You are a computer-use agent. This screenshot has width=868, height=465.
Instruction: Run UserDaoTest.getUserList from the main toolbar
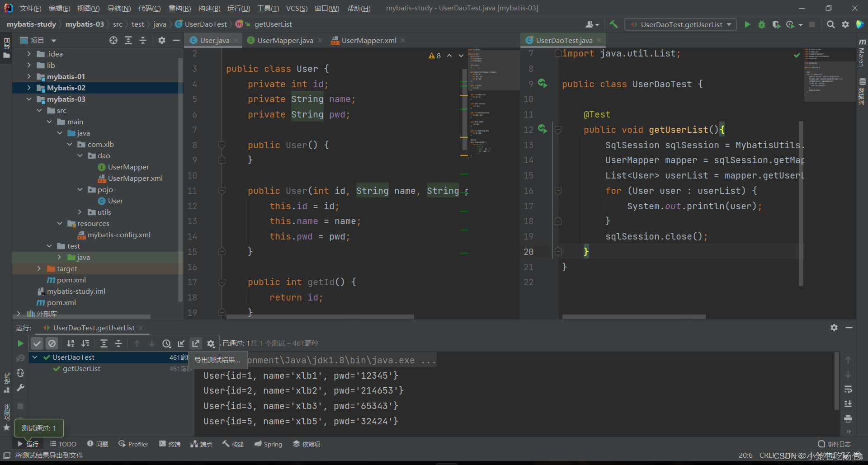pos(747,24)
